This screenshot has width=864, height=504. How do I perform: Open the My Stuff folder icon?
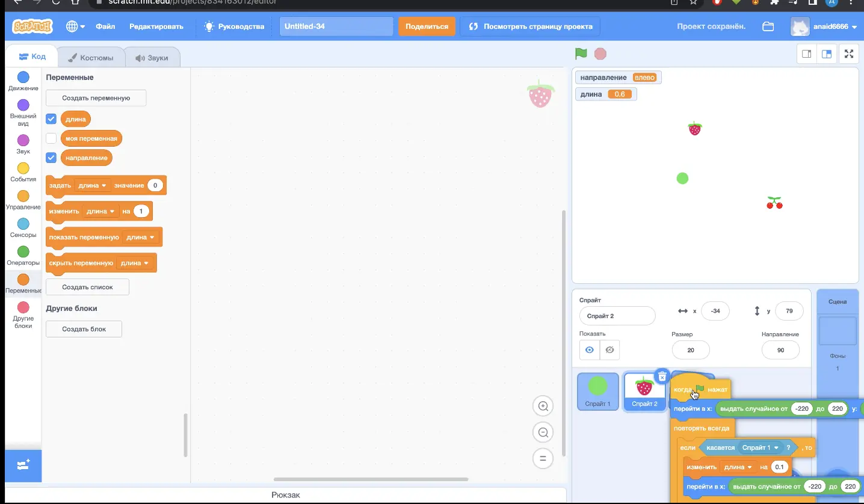[x=768, y=26]
